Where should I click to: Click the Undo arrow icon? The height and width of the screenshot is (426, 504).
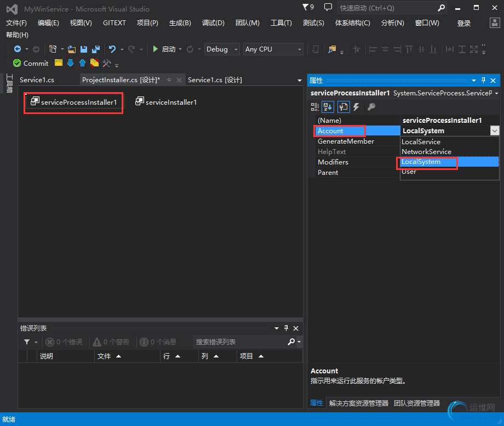(112, 49)
